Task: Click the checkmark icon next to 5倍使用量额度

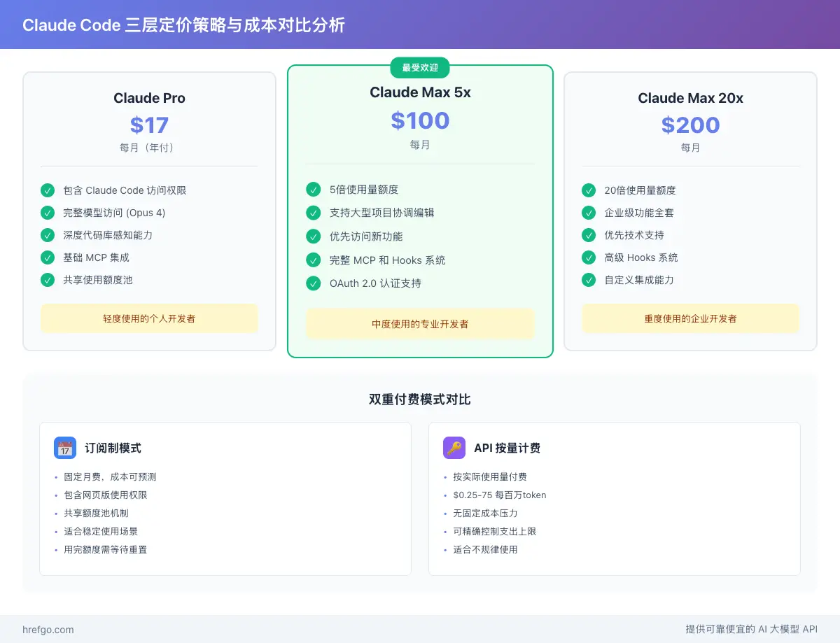Action: (314, 190)
